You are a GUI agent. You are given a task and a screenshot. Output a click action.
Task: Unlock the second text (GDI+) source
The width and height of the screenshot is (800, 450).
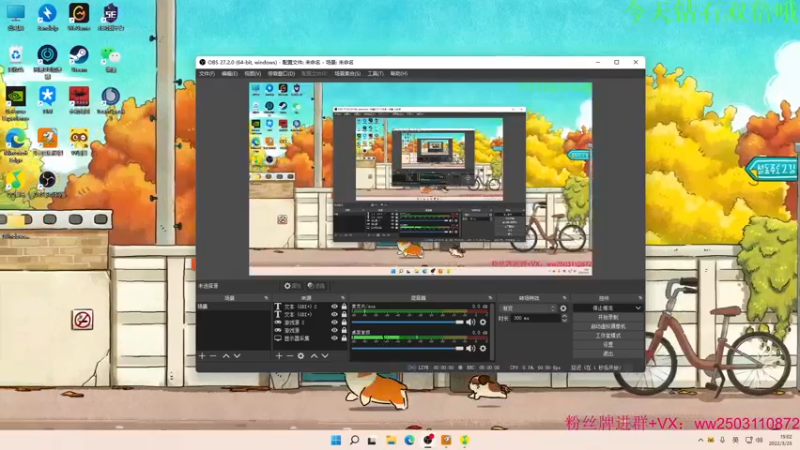click(344, 314)
